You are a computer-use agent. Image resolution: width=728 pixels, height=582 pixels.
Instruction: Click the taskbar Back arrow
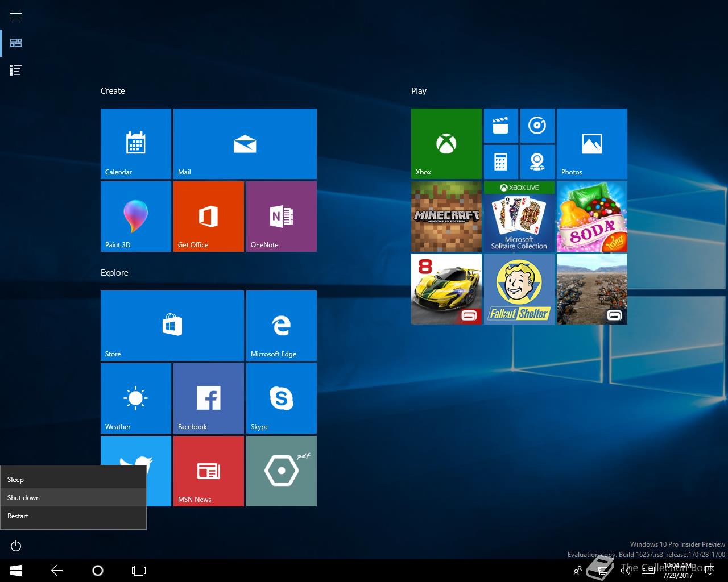click(57, 571)
